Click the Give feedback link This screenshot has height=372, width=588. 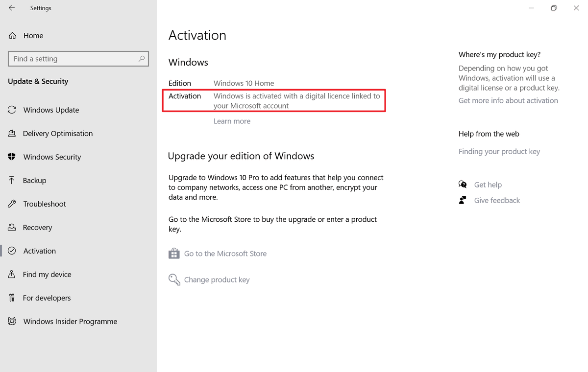tap(497, 201)
